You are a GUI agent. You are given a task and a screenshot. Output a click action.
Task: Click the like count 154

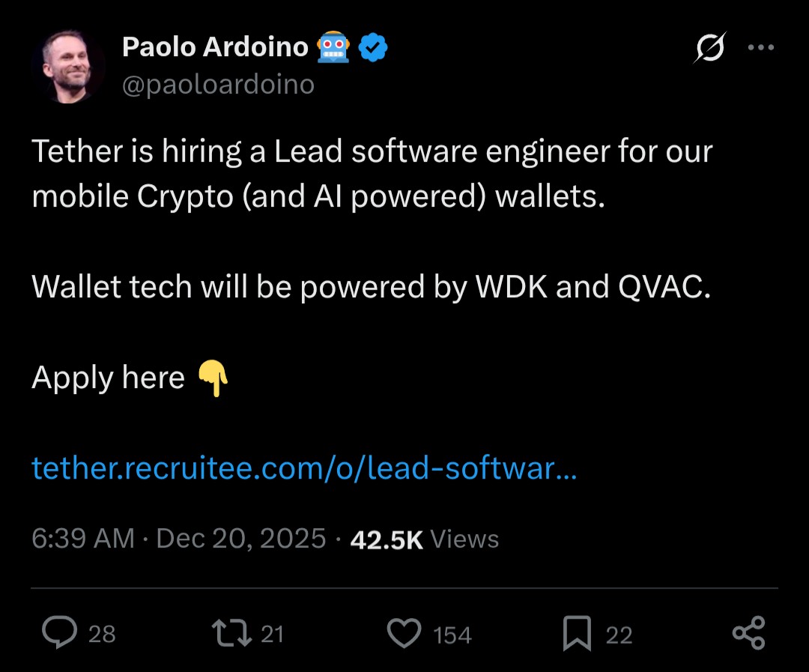point(452,635)
